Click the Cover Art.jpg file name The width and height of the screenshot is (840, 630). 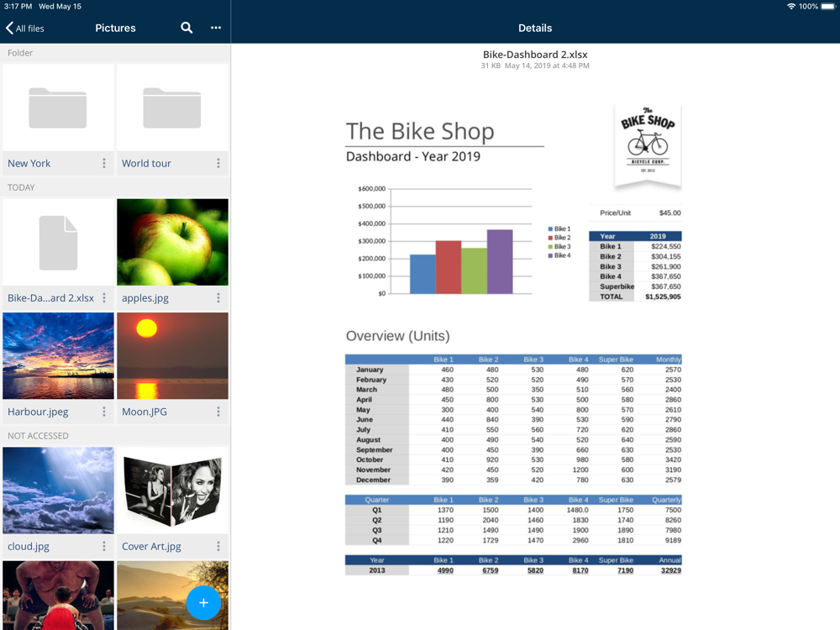[x=151, y=547]
